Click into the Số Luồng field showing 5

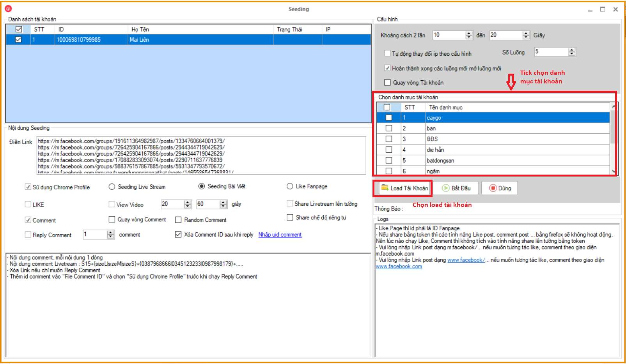[551, 52]
